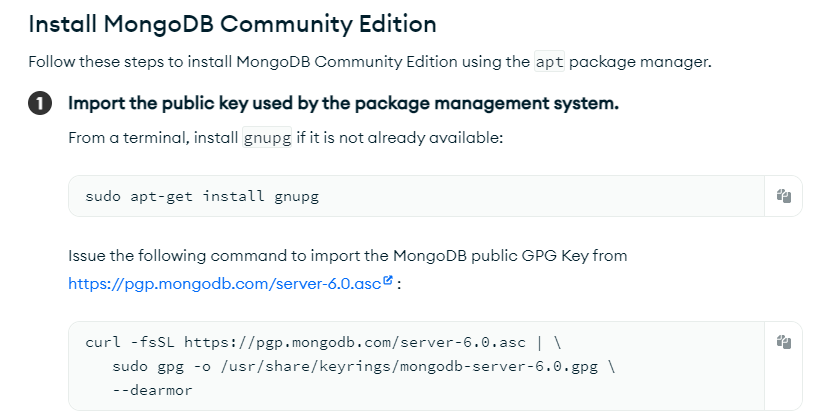Click the inline 'gnupg' code word
Screen dimensions: 825x414
click(x=267, y=138)
